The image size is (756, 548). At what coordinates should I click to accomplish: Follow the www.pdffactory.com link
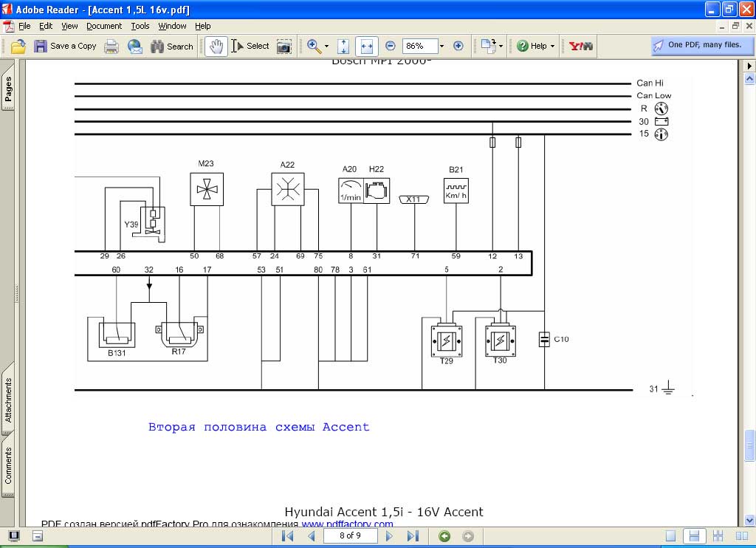point(347,524)
